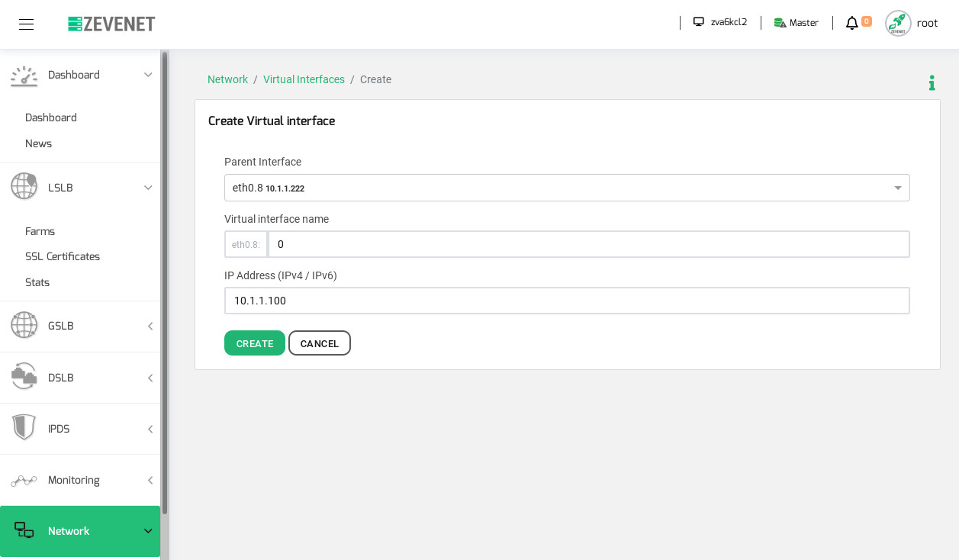Click the Monitoring graph icon
959x560 pixels.
pyautogui.click(x=24, y=481)
